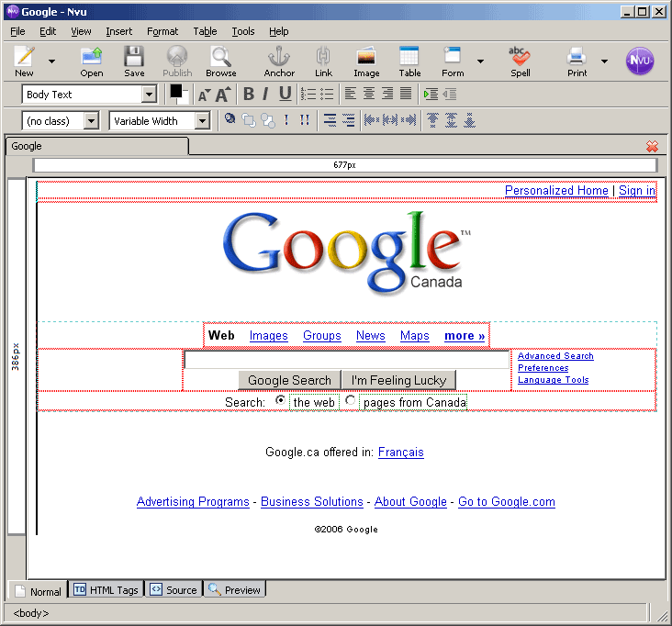This screenshot has width=672, height=626.
Task: Insert a picture with the Image icon
Action: pos(366,61)
